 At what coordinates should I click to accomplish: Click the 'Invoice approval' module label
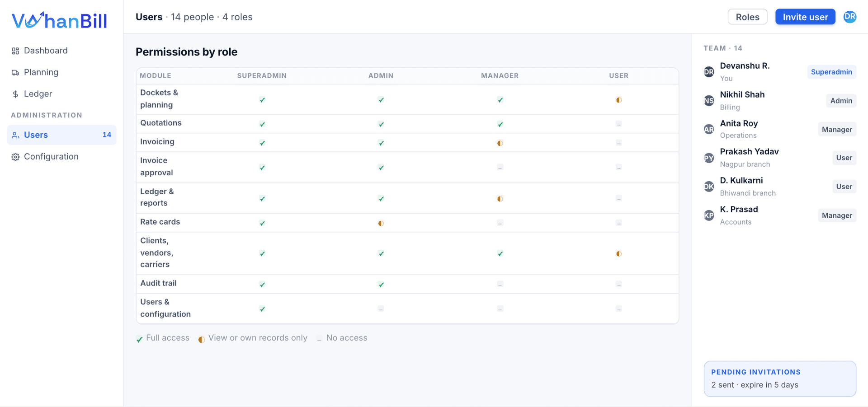[156, 166]
